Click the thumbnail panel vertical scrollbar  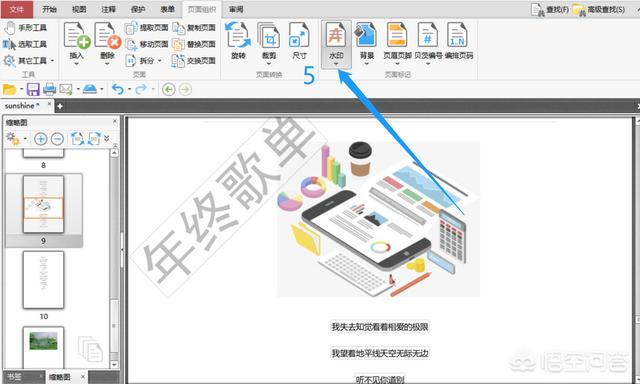click(x=115, y=258)
